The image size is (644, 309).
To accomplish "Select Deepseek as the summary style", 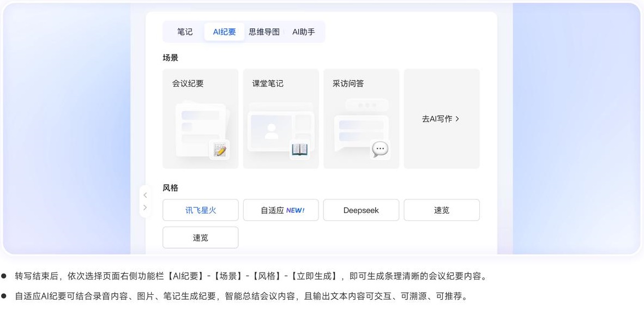I will (x=361, y=210).
